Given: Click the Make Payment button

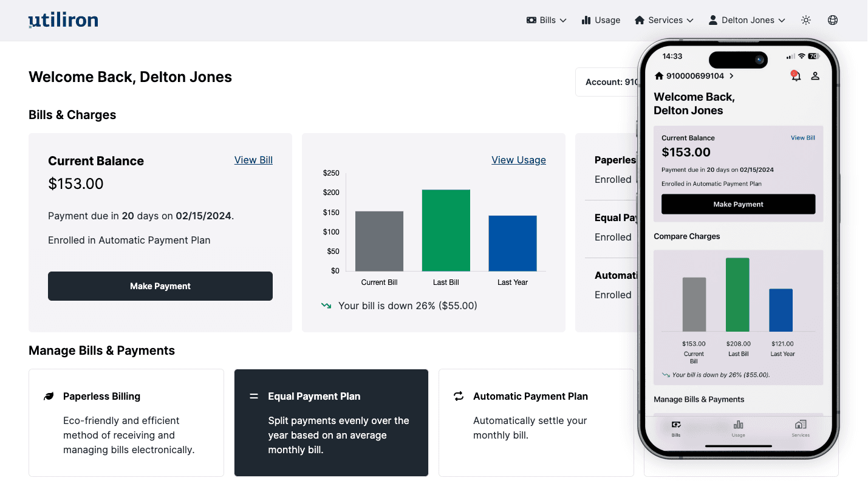Looking at the screenshot, I should (x=160, y=286).
